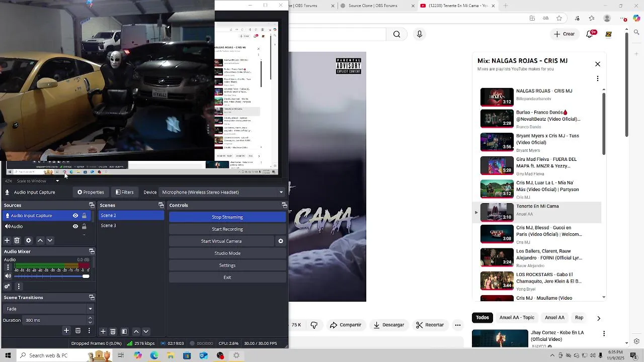
Task: Start YouTube voice search microphone
Action: 420,34
